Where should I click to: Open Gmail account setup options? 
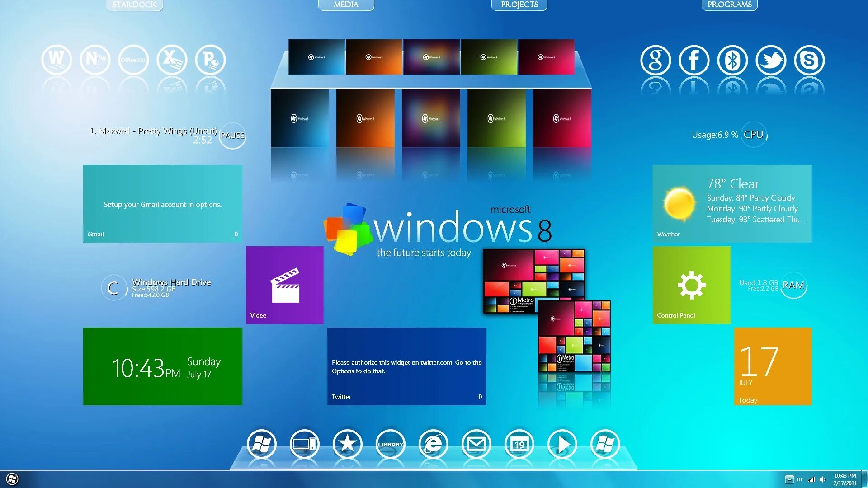[x=162, y=204]
